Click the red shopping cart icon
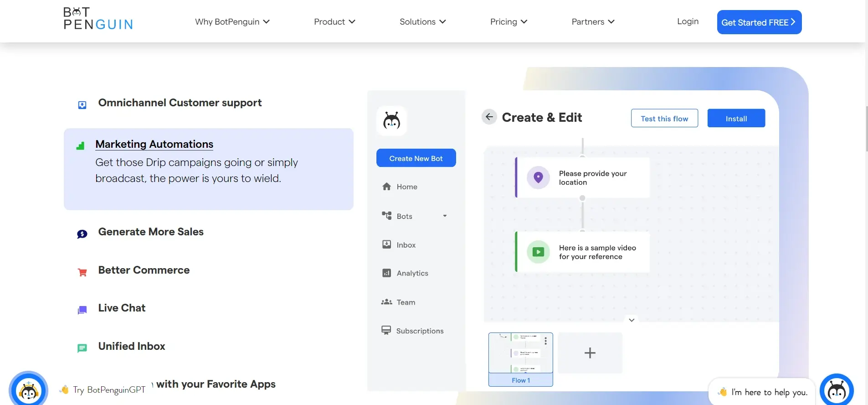The height and width of the screenshot is (405, 868). [82, 273]
